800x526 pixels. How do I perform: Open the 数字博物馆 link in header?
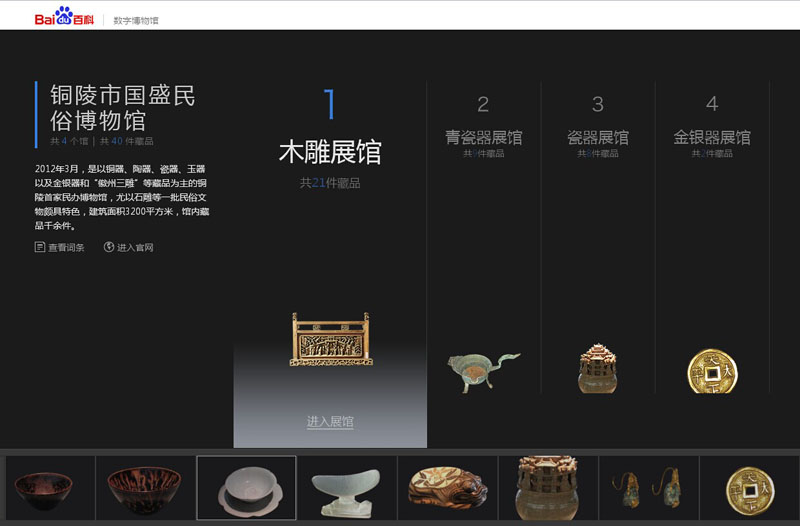pyautogui.click(x=136, y=20)
